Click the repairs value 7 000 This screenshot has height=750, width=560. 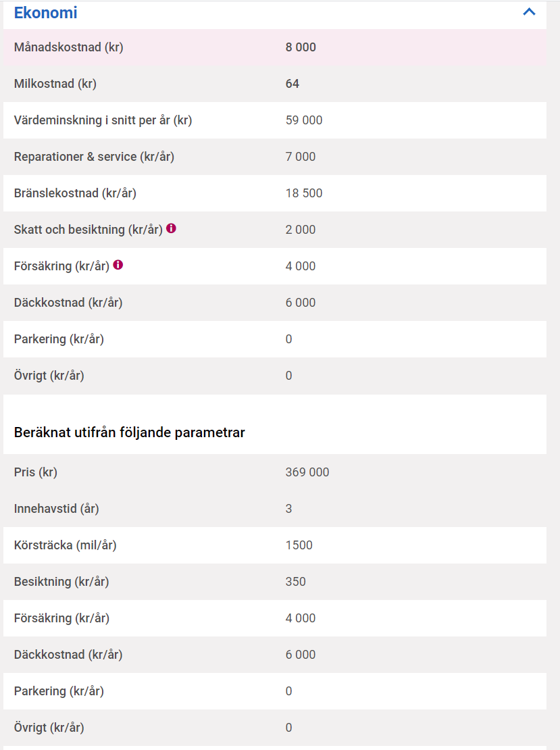pyautogui.click(x=301, y=157)
